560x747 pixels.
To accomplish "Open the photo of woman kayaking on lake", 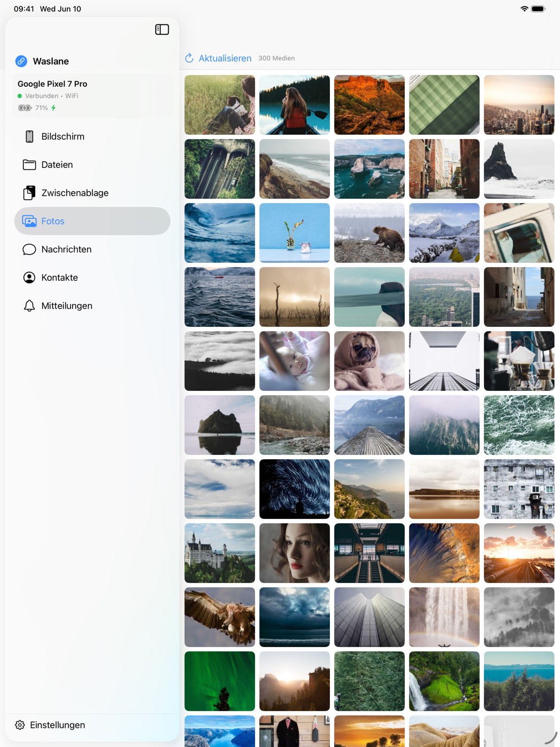I will pyautogui.click(x=295, y=105).
